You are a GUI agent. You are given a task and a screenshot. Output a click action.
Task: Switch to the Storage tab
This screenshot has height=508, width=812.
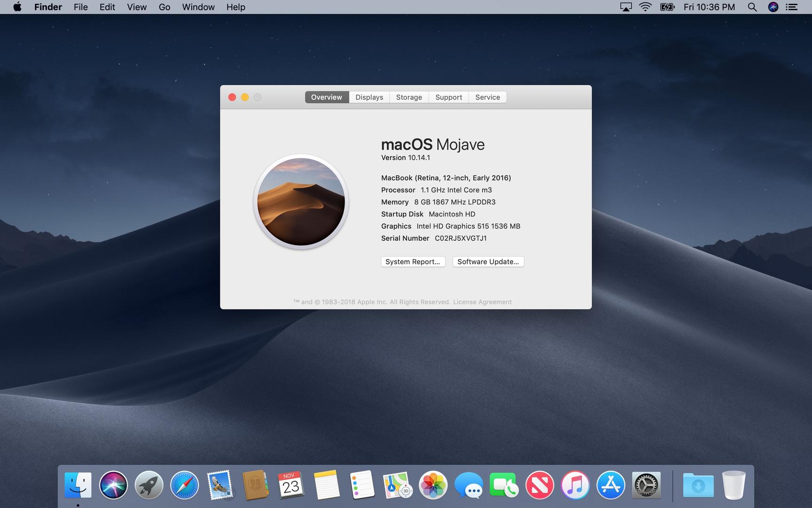click(409, 97)
